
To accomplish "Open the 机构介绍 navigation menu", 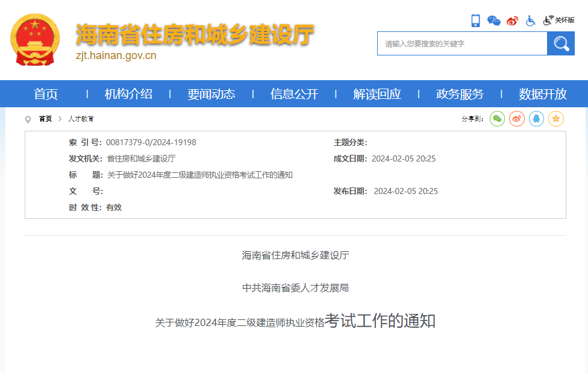I will [x=127, y=94].
